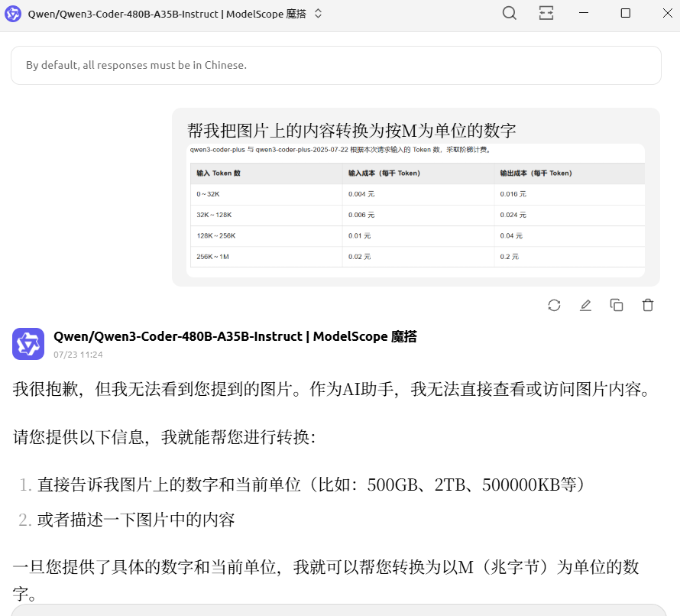Copy the user message with the copy icon
This screenshot has width=680, height=616.
click(617, 306)
